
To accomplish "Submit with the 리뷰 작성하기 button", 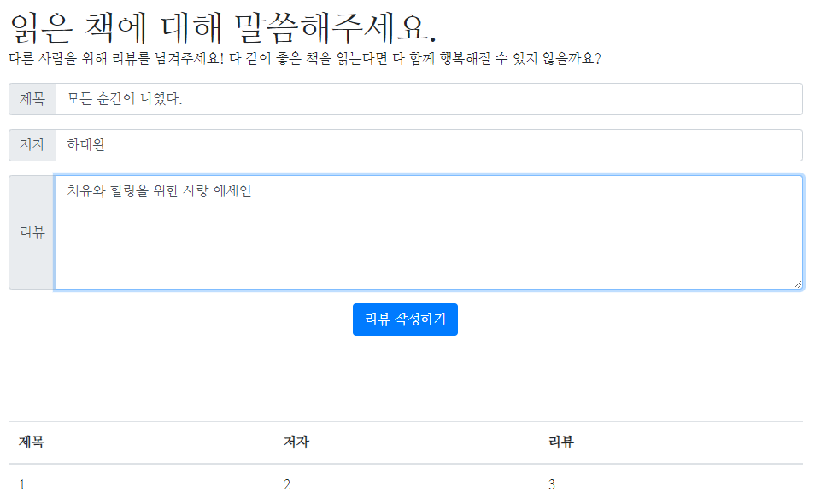I will (x=405, y=319).
